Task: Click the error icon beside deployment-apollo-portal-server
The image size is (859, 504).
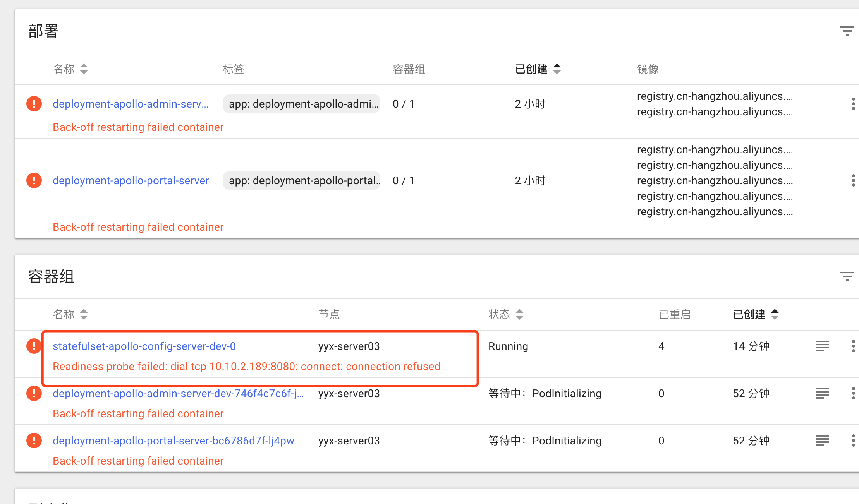Action: [x=34, y=180]
